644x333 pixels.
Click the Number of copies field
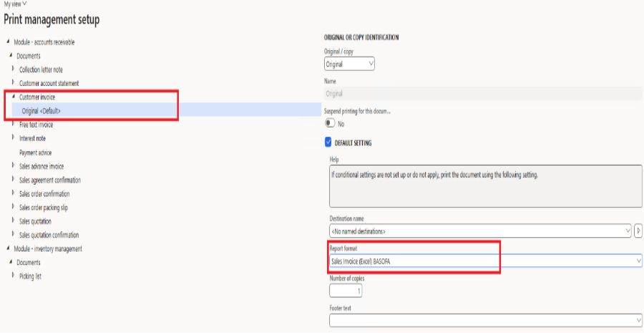(x=346, y=291)
